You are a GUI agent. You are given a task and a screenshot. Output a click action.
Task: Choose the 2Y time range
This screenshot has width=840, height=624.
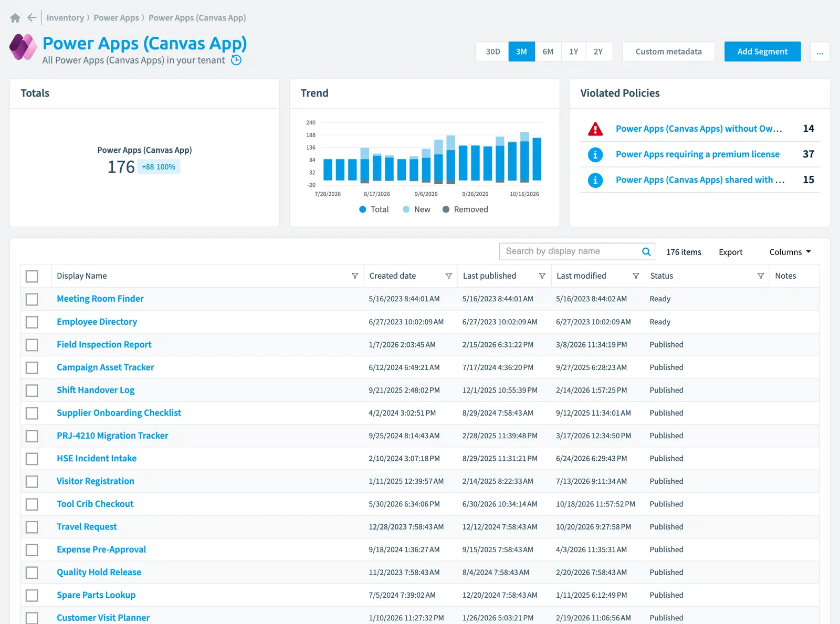598,51
